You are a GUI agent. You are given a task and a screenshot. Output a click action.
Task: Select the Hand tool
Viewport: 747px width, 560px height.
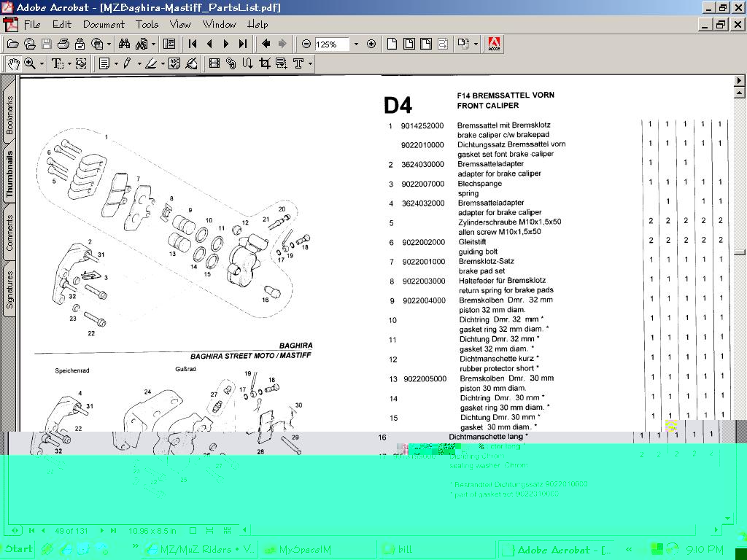pos(13,63)
